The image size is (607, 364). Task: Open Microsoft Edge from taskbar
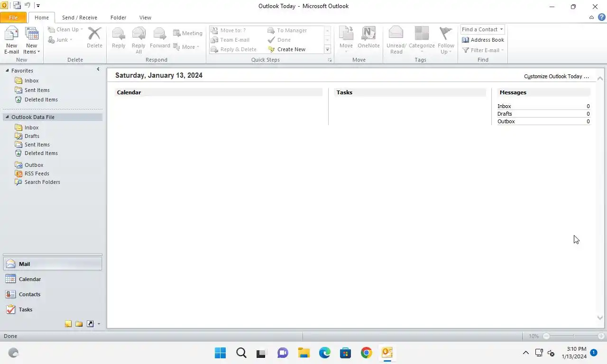tap(324, 353)
